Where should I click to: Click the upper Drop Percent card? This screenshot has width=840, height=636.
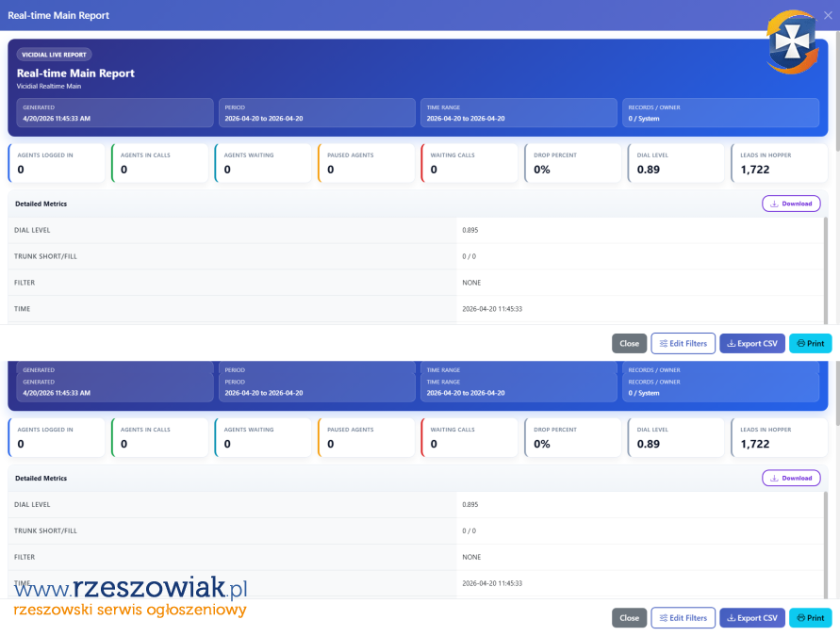[x=572, y=163]
